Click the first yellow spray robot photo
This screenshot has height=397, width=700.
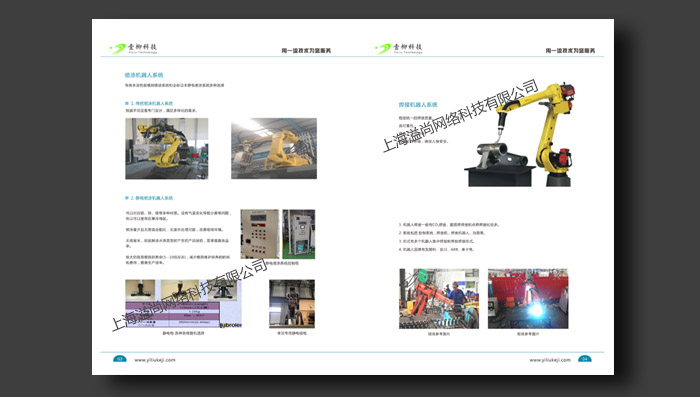(167, 149)
